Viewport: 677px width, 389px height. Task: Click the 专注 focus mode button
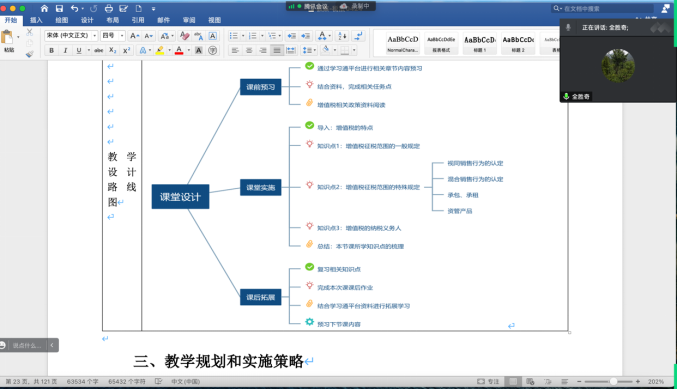[488, 382]
